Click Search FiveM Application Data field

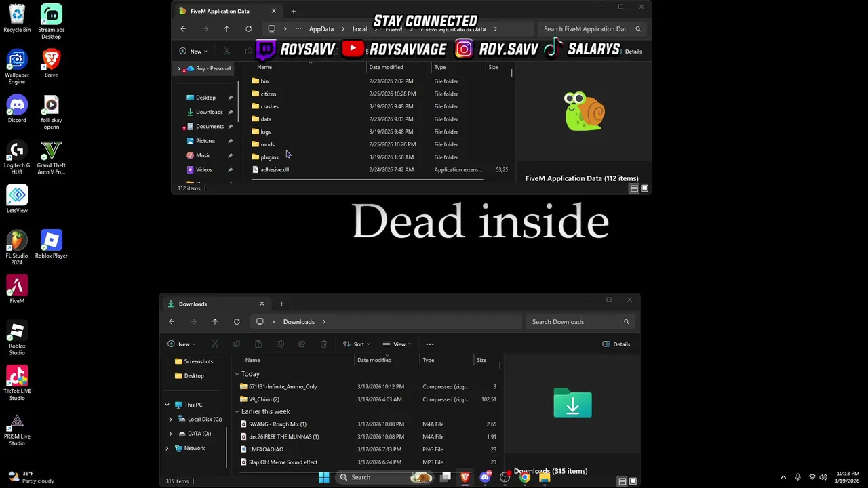[x=591, y=28]
